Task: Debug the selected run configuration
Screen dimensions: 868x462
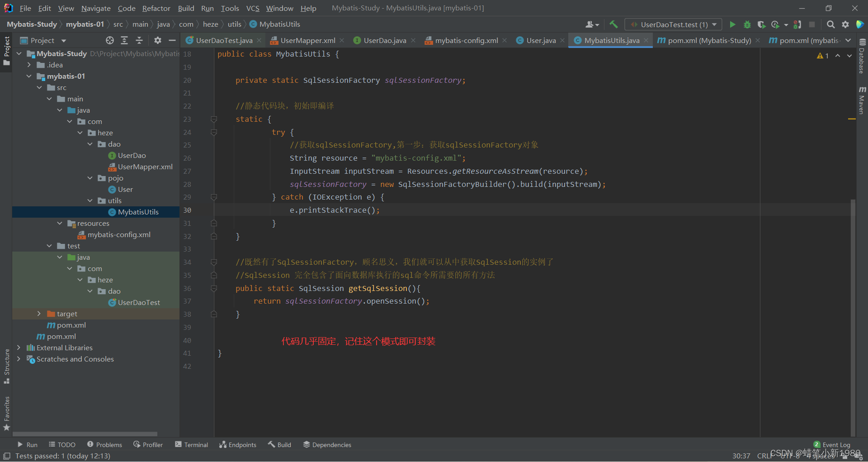Action: [747, 24]
